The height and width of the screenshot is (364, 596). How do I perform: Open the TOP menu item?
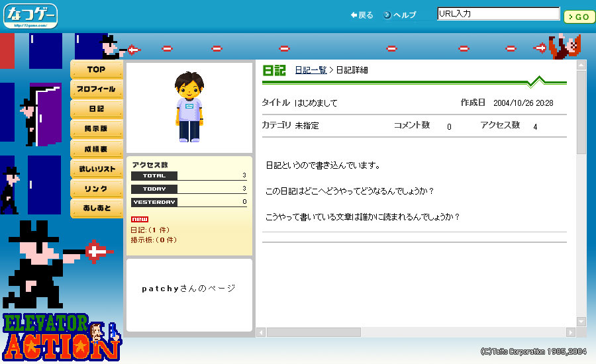[x=96, y=69]
